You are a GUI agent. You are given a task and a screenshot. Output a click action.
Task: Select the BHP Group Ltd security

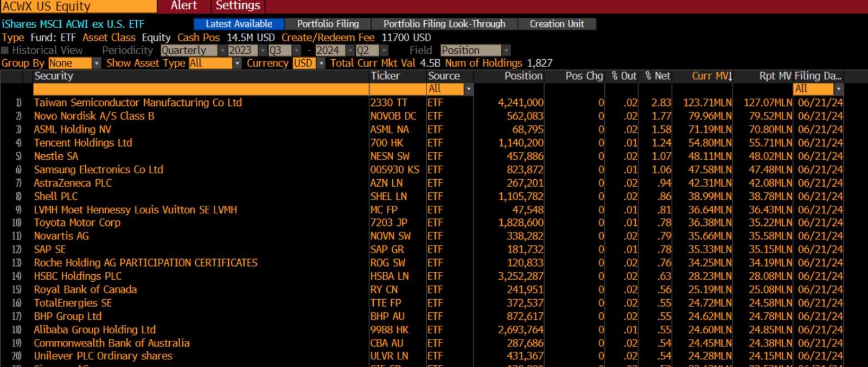pos(68,316)
